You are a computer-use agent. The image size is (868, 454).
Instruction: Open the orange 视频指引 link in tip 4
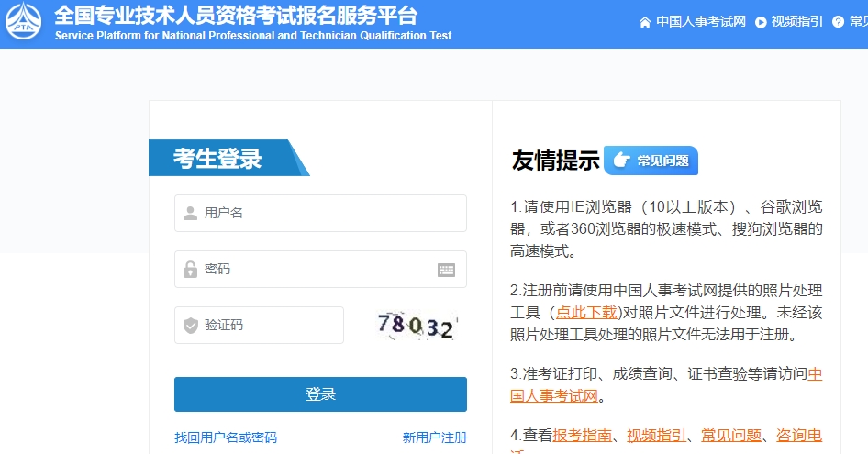[657, 435]
